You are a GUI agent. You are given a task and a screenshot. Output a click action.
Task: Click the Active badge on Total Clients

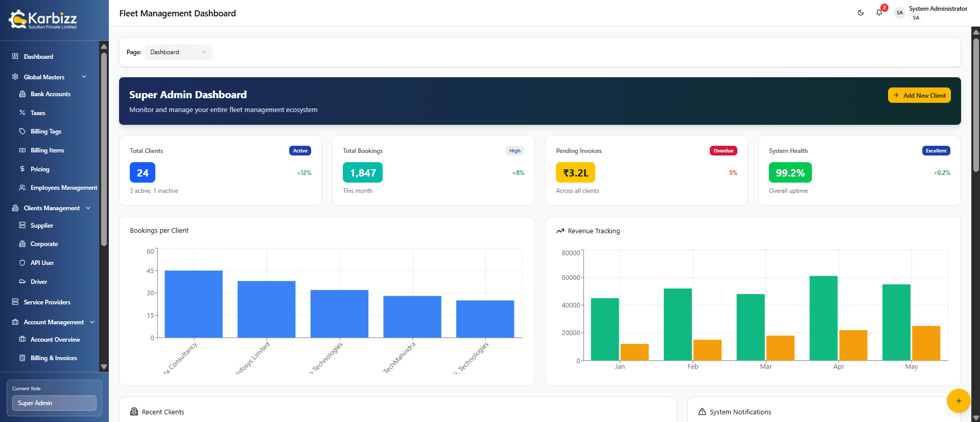coord(300,150)
